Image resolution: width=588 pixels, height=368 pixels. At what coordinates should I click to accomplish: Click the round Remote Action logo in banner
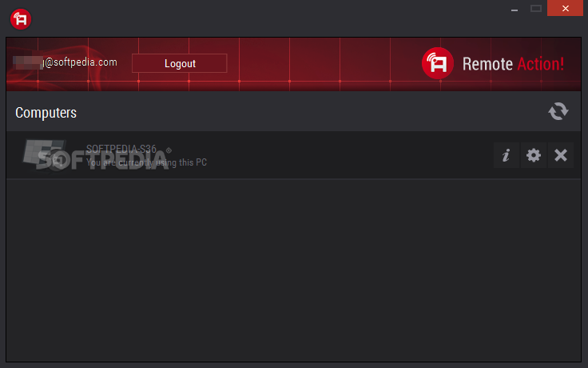point(437,63)
